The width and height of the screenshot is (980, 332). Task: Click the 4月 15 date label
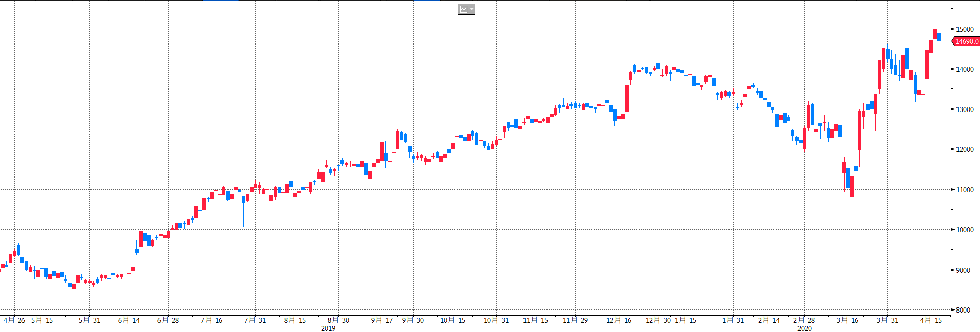click(930, 320)
